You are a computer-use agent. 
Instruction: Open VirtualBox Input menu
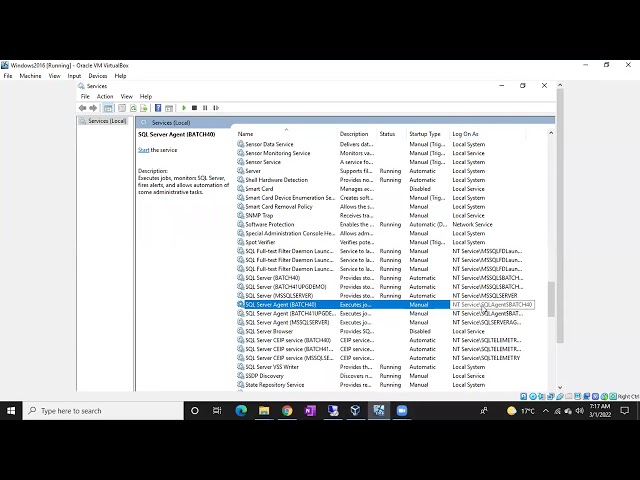(74, 76)
